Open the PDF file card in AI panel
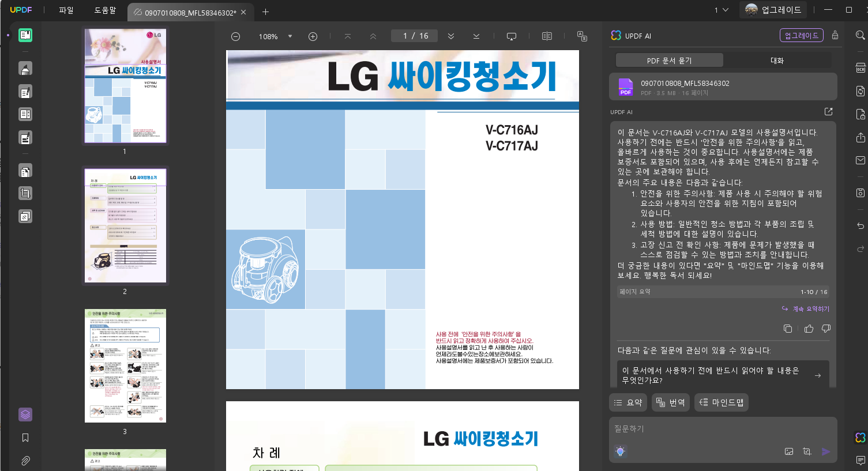Viewport: 868px width, 471px height. click(x=723, y=87)
